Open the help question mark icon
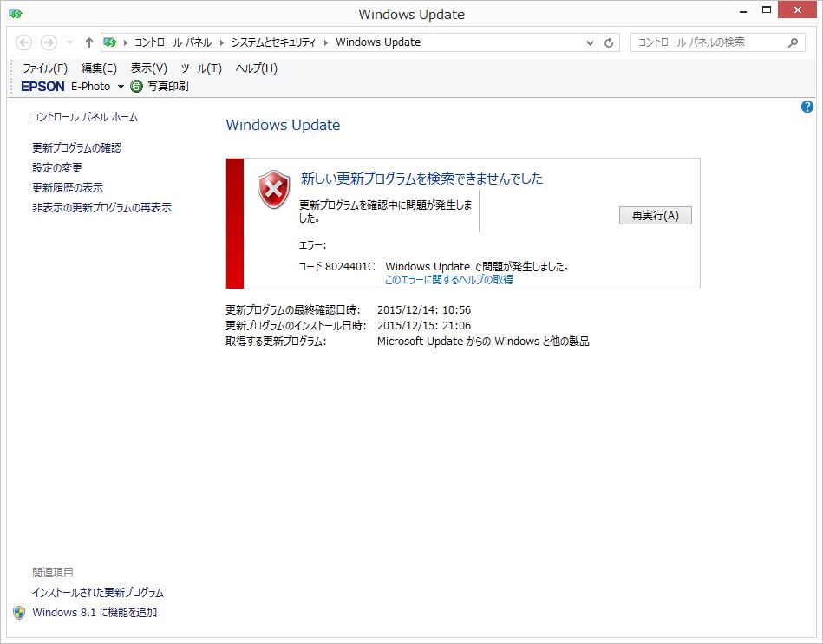The height and width of the screenshot is (644, 823). point(807,107)
